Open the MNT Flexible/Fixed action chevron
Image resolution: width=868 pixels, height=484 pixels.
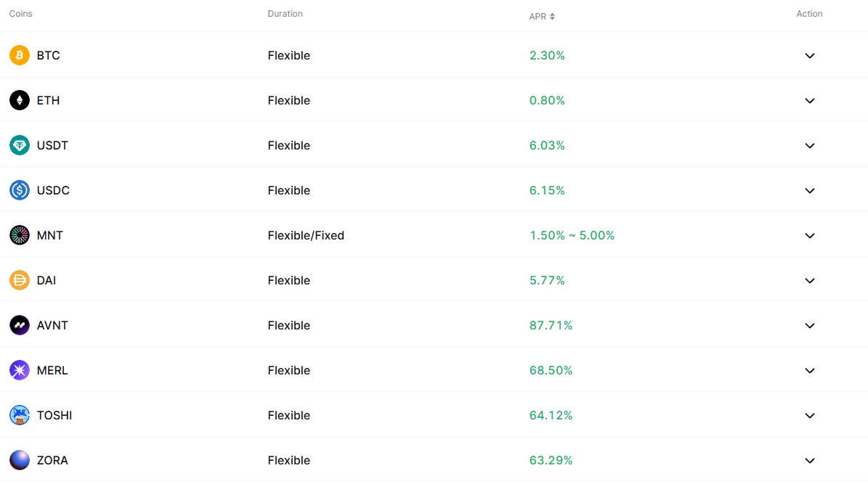[810, 236]
